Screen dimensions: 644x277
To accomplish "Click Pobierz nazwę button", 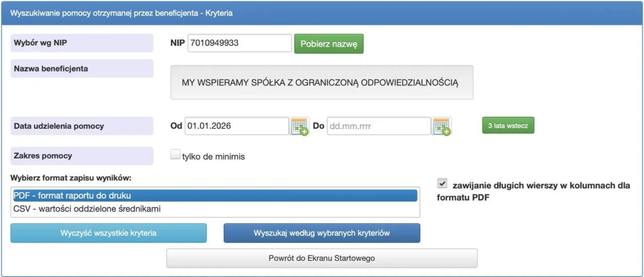I will [329, 44].
